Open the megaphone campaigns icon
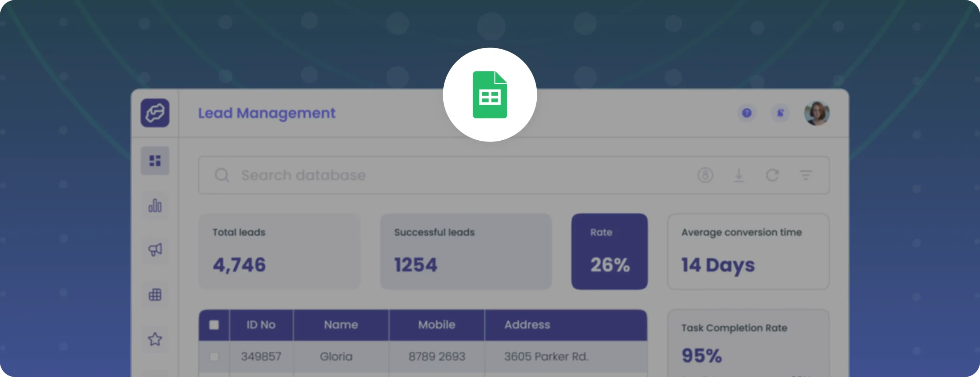Screen dimensions: 980x377 click(x=155, y=250)
